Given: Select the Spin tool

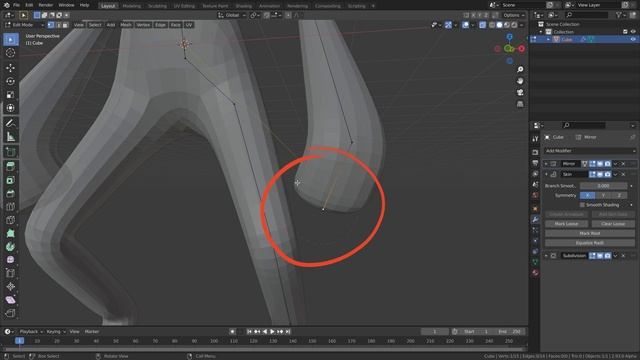Looking at the screenshot, I should (x=11, y=247).
